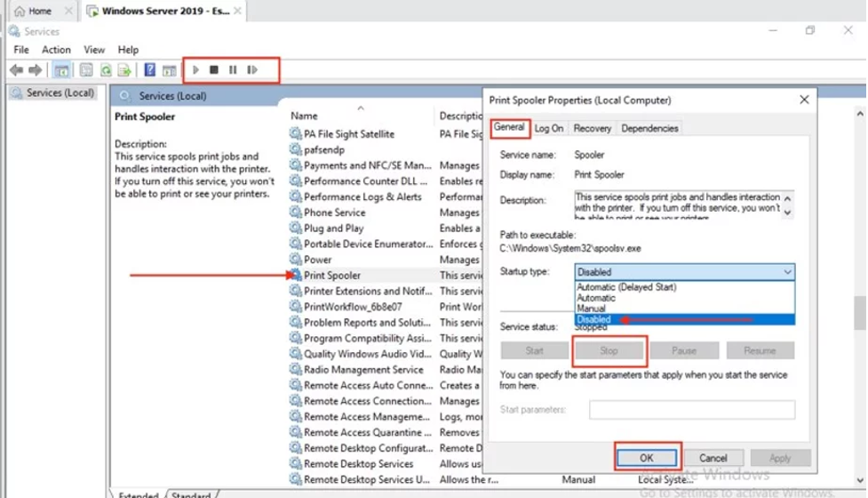
Task: Click the gear icon beside Phone Service
Action: [296, 213]
